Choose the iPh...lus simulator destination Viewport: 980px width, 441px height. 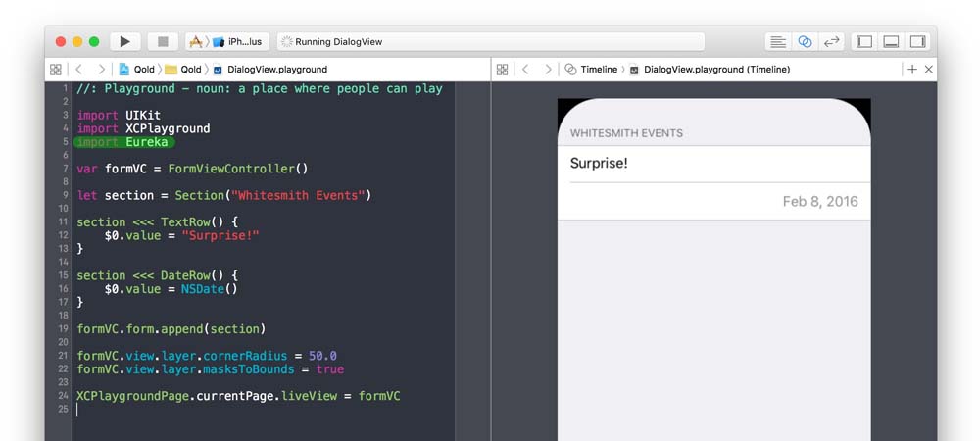(237, 42)
